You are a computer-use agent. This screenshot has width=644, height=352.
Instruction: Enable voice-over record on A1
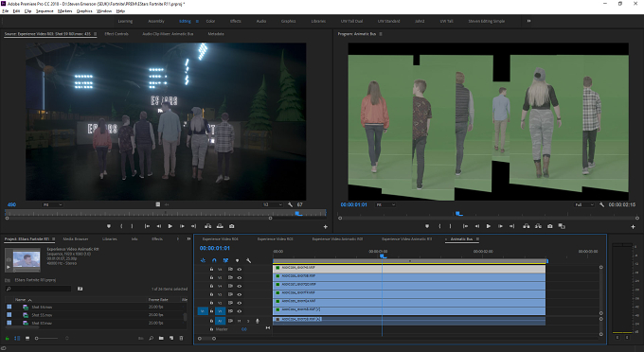point(258,321)
